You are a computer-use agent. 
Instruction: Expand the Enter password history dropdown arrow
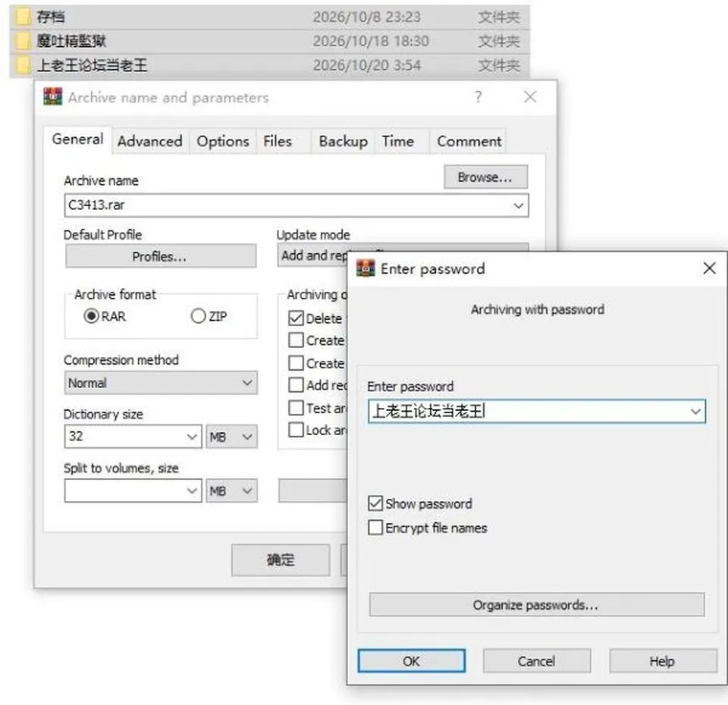[x=695, y=411]
